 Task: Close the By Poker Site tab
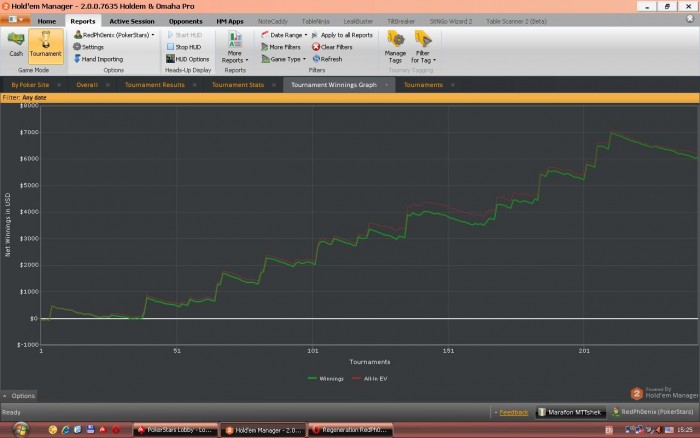(x=59, y=85)
